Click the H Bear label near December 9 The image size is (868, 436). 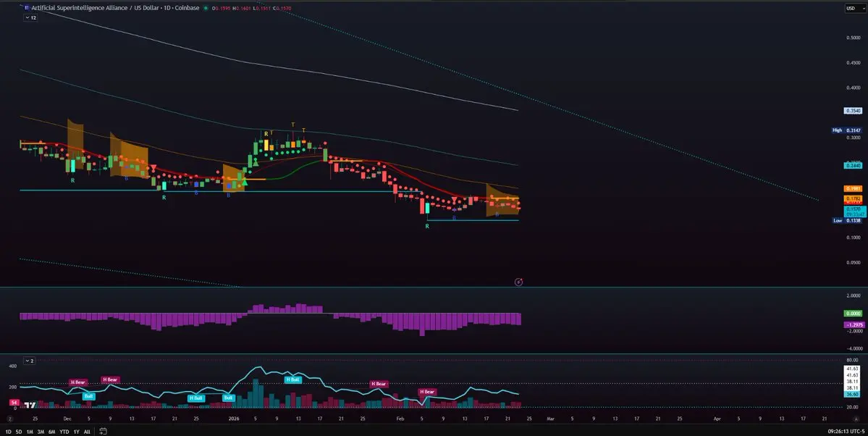pos(109,380)
